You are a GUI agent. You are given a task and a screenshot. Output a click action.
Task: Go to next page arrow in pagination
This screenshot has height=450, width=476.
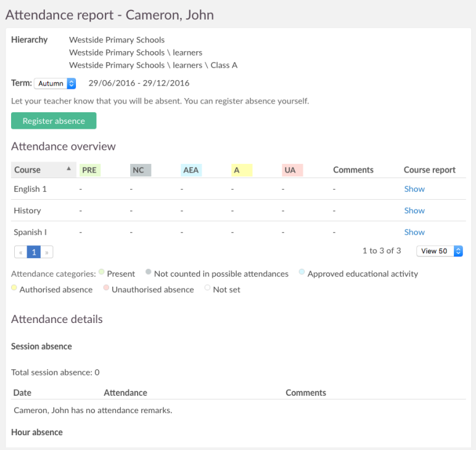(47, 252)
